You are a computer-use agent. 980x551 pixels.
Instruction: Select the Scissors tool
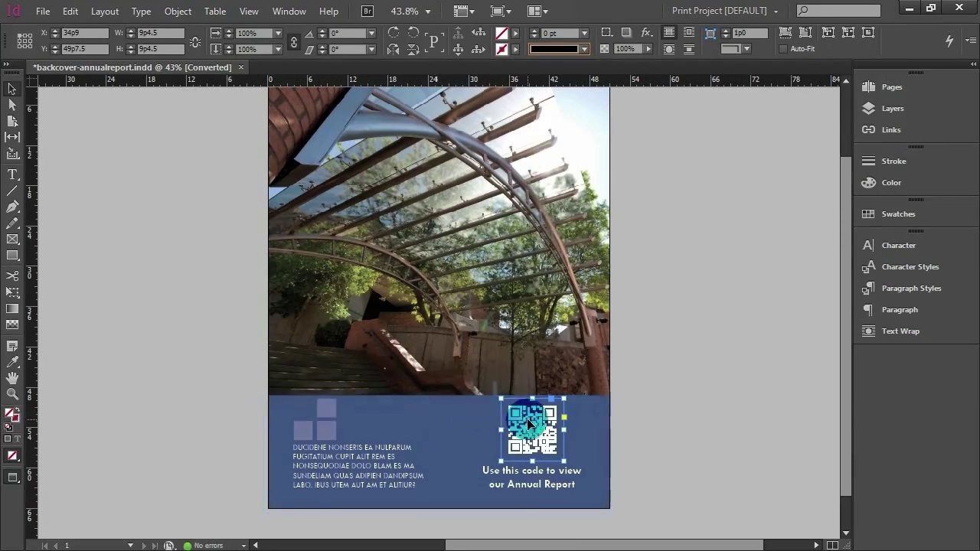tap(12, 275)
